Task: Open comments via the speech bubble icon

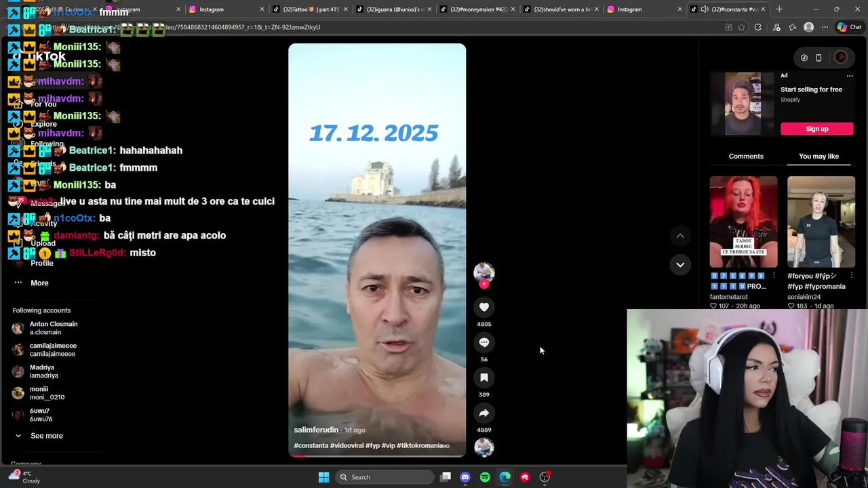Action: [x=484, y=342]
